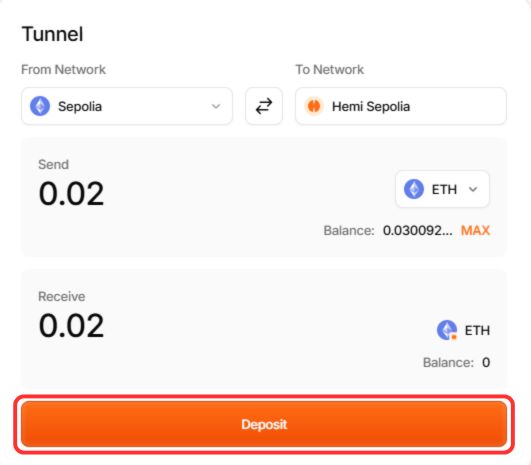Click the Receive balance 0 value
531x465 pixels.
coord(486,363)
